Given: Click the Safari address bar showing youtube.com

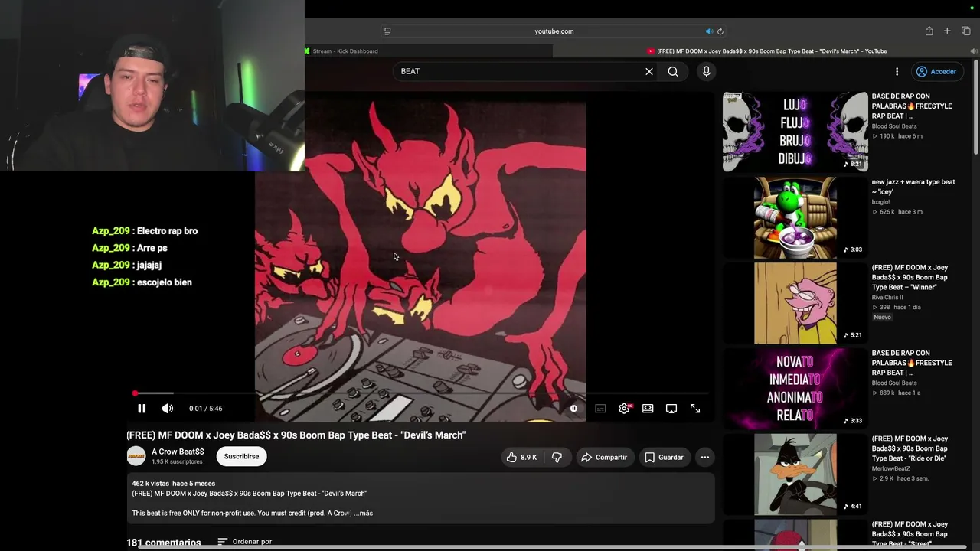Looking at the screenshot, I should coord(554,31).
